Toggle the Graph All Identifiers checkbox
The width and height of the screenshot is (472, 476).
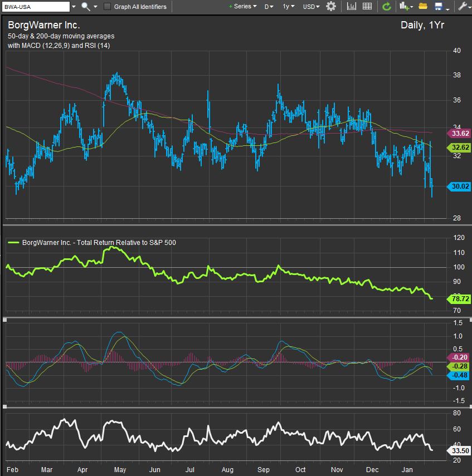point(107,7)
